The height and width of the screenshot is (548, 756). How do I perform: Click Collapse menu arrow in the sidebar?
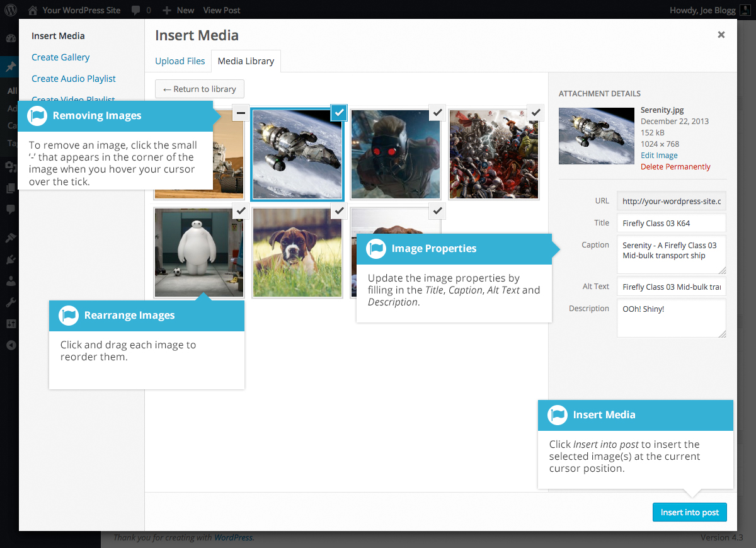[10, 345]
